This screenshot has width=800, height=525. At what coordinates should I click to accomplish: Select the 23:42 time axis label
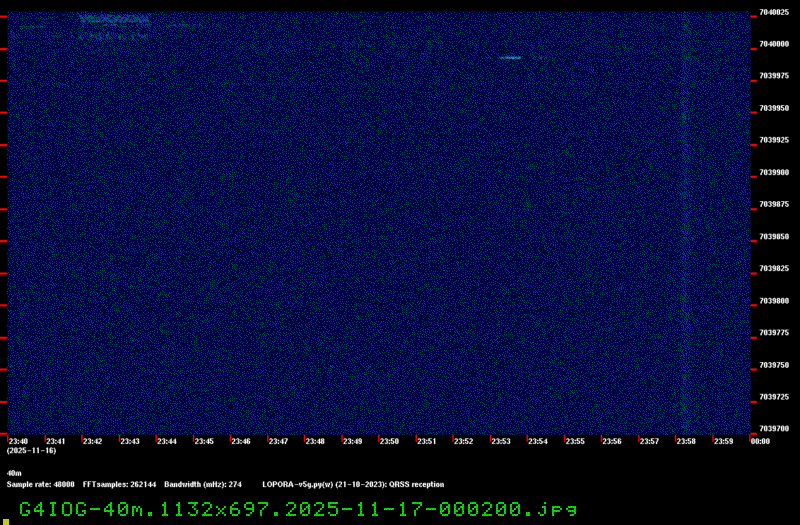tap(92, 441)
